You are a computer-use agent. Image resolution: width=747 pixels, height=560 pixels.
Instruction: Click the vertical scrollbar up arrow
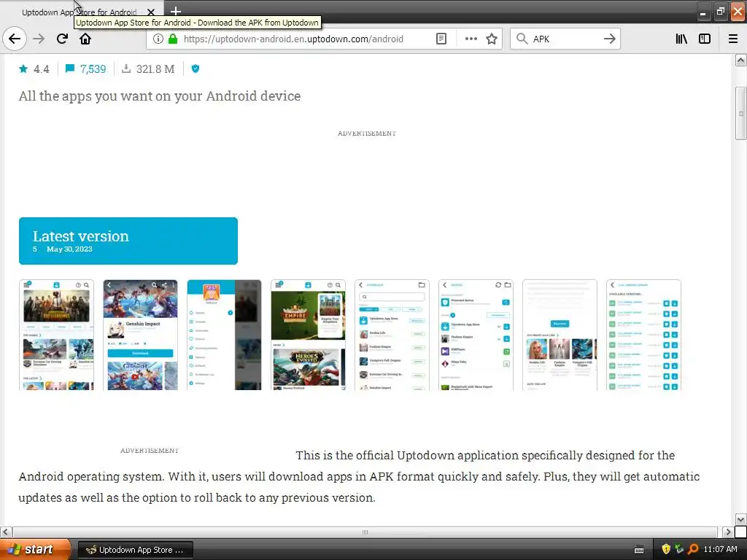pyautogui.click(x=740, y=60)
